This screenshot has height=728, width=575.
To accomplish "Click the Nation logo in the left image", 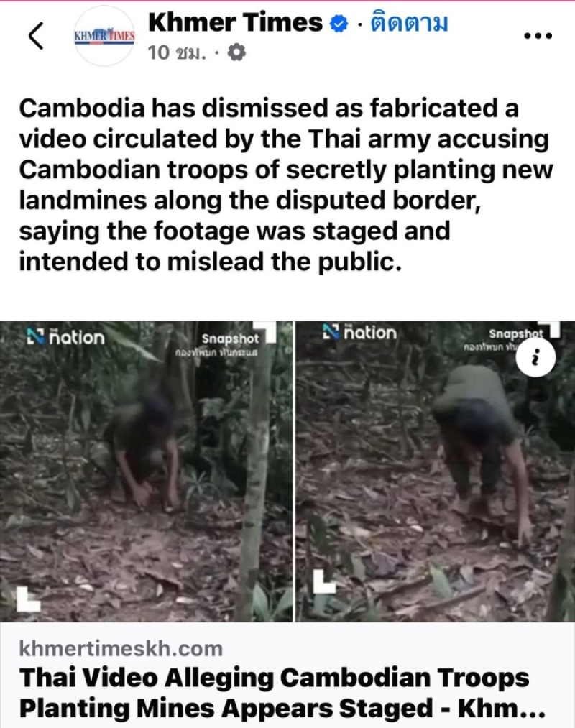I will click(65, 336).
